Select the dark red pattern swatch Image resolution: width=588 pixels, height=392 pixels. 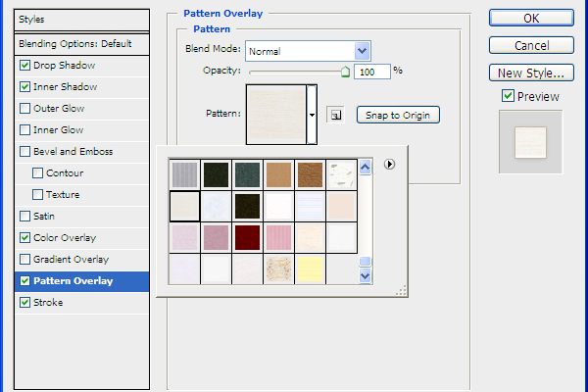pyautogui.click(x=247, y=237)
